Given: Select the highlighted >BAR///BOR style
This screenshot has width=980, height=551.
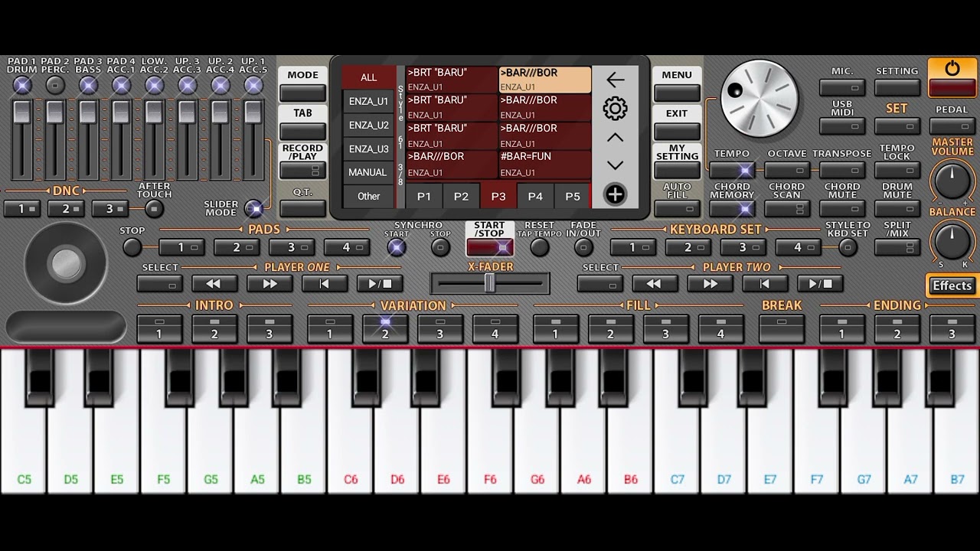Looking at the screenshot, I should (x=545, y=80).
